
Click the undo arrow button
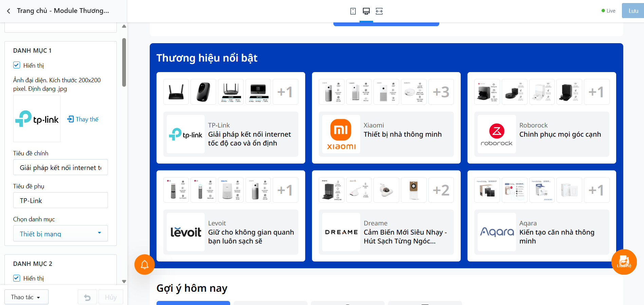pyautogui.click(x=87, y=297)
